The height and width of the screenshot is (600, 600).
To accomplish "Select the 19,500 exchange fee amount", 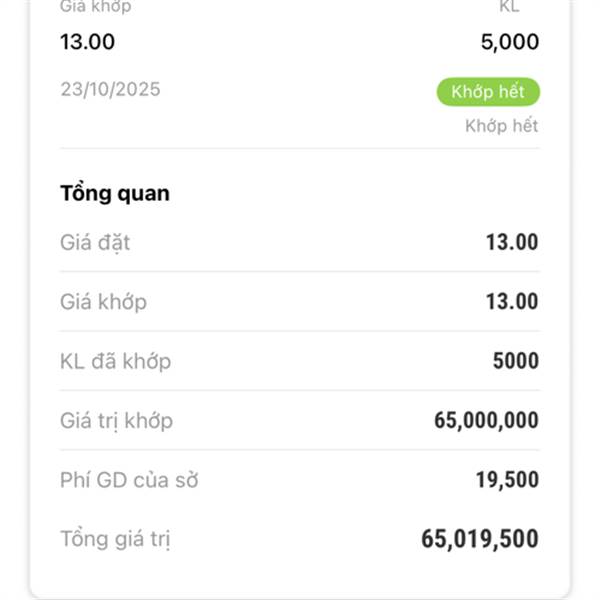I will 506,480.
